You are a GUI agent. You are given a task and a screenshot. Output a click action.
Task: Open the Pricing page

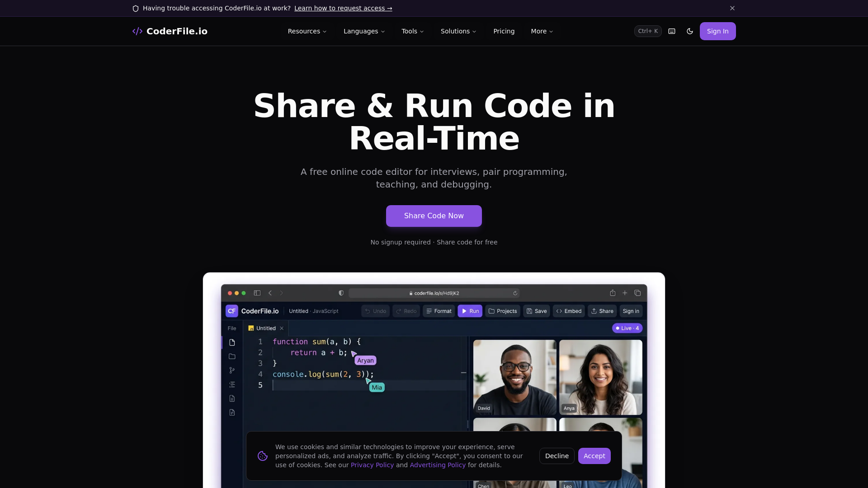[x=504, y=31]
